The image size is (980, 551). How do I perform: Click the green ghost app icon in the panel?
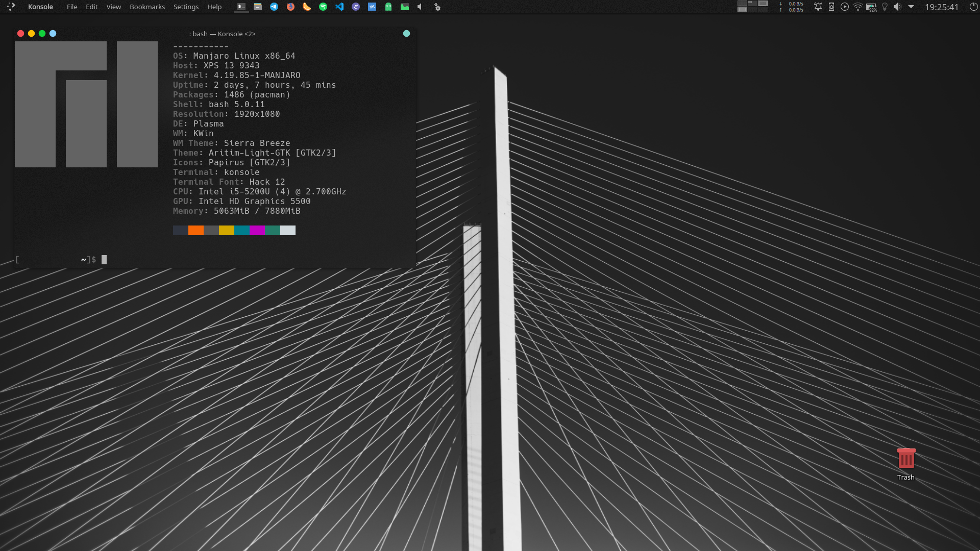tap(388, 7)
